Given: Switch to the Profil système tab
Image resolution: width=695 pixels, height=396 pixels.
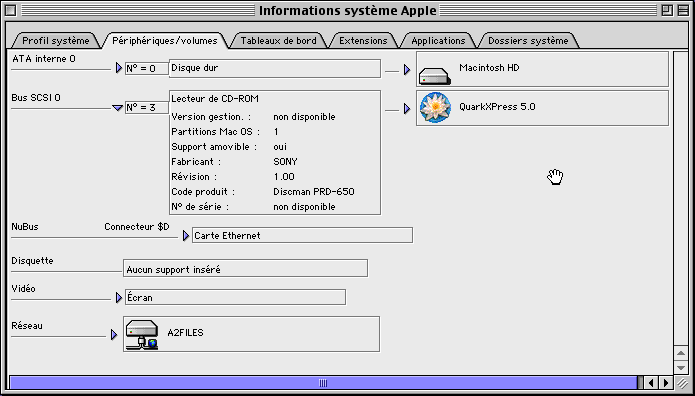Looking at the screenshot, I should pos(55,41).
